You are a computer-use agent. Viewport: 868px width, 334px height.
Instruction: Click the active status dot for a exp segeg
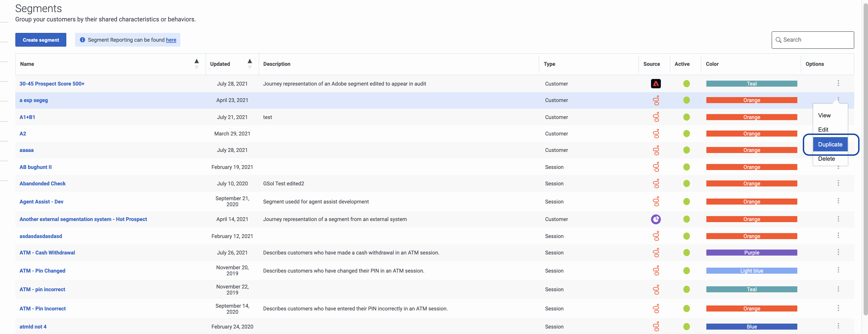686,100
